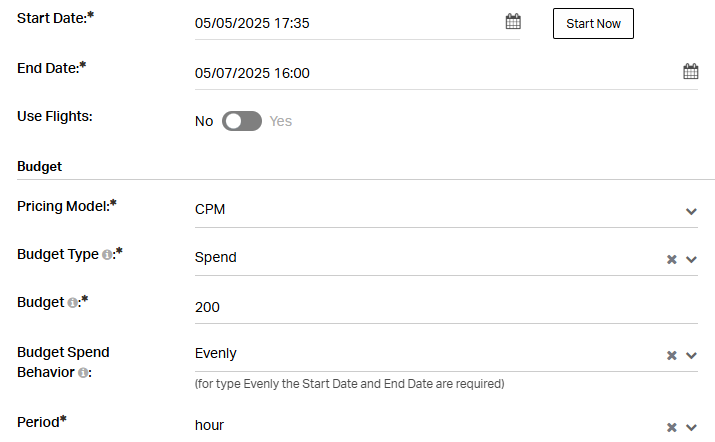Clear the hour period selection
Viewport: 715px width, 442px height.
(x=671, y=427)
